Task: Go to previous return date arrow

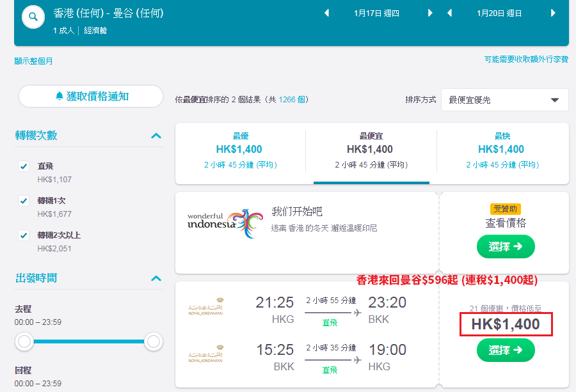Action: (449, 13)
